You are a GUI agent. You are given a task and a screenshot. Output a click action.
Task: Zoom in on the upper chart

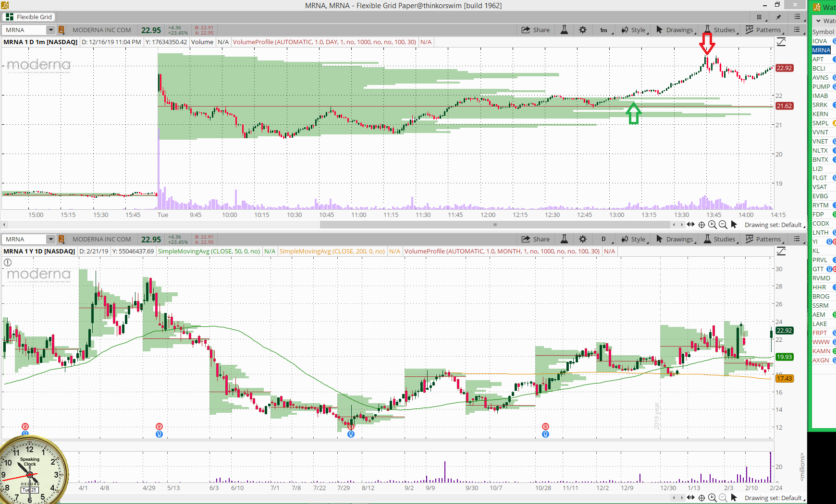point(712,225)
